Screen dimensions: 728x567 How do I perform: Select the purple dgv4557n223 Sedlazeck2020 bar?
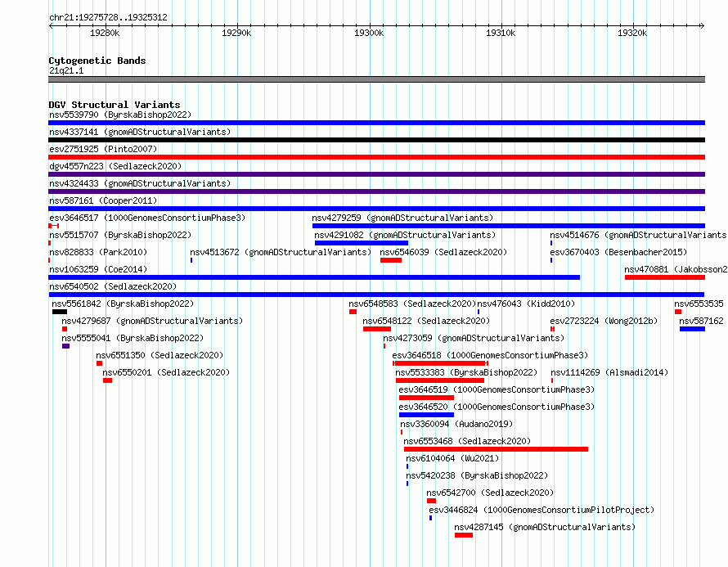click(x=376, y=174)
